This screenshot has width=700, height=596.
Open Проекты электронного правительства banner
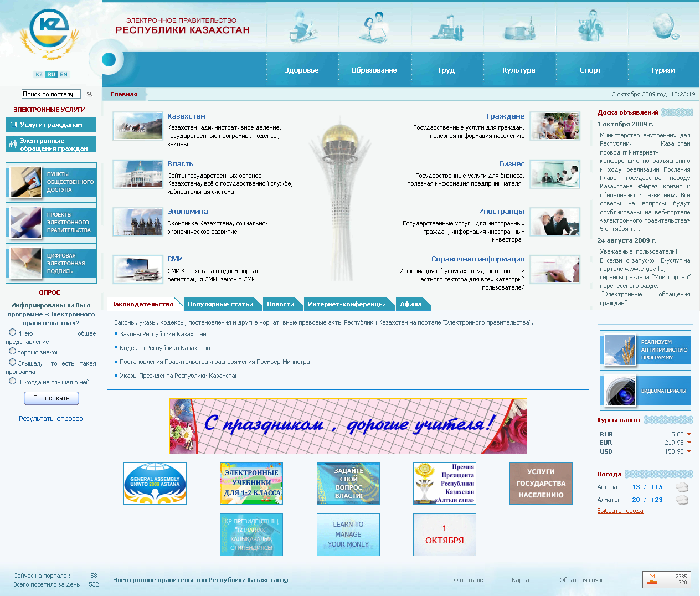pos(52,223)
